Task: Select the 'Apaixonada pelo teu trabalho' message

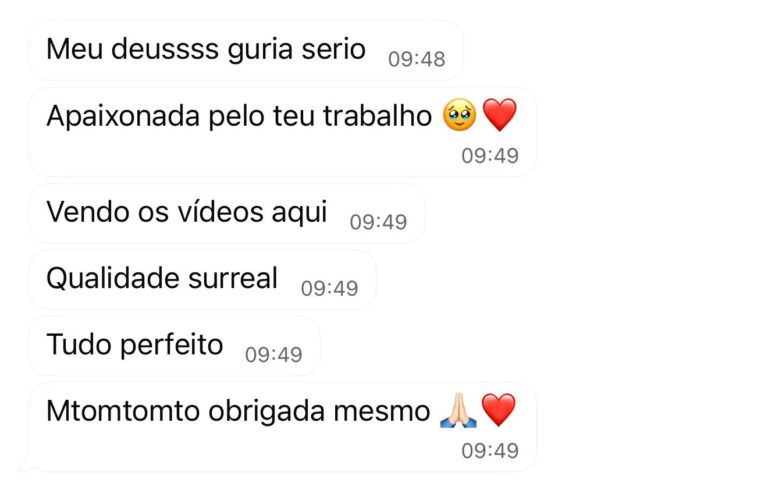Action: [283, 132]
